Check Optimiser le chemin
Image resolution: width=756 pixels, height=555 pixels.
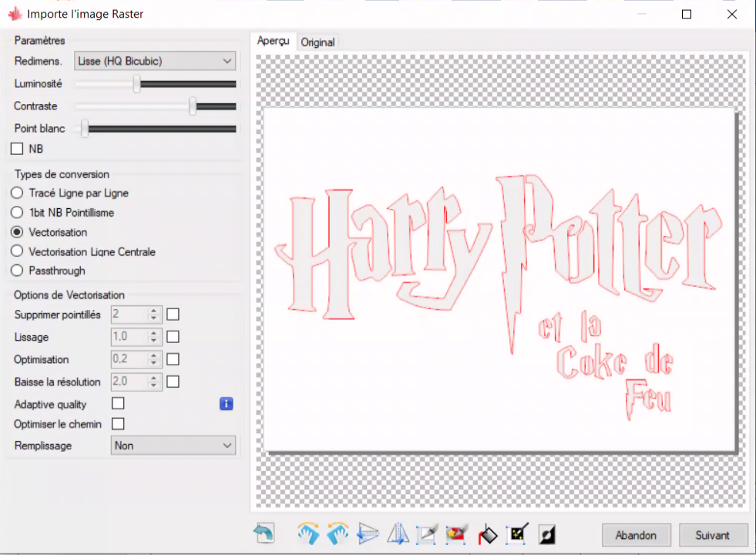coord(118,424)
